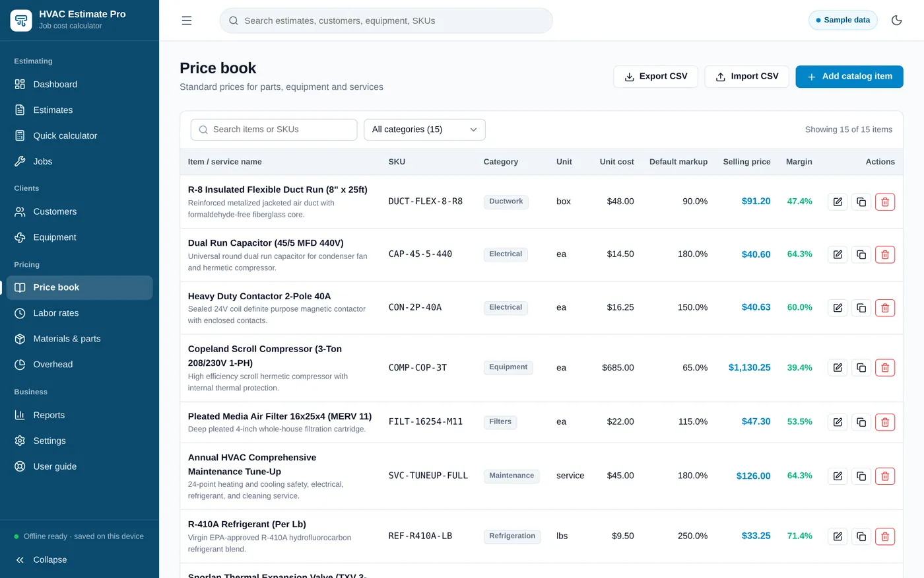Click the Search items or SKUs field
Image resolution: width=924 pixels, height=578 pixels.
[x=274, y=129]
